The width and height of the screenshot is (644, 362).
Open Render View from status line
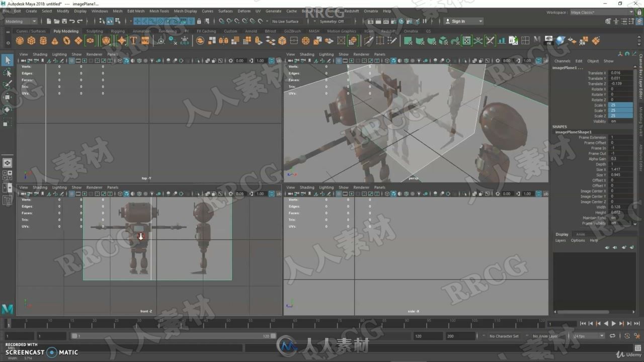coord(370,21)
